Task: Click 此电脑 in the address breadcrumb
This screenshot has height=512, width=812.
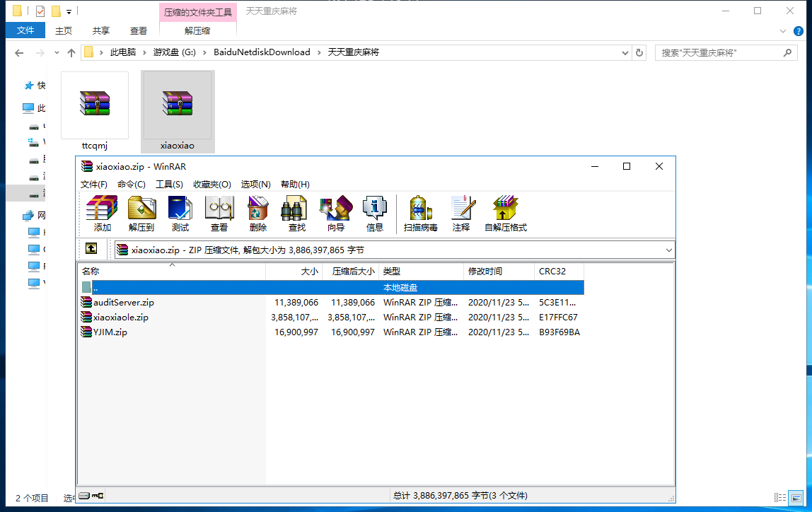Action: click(x=123, y=52)
